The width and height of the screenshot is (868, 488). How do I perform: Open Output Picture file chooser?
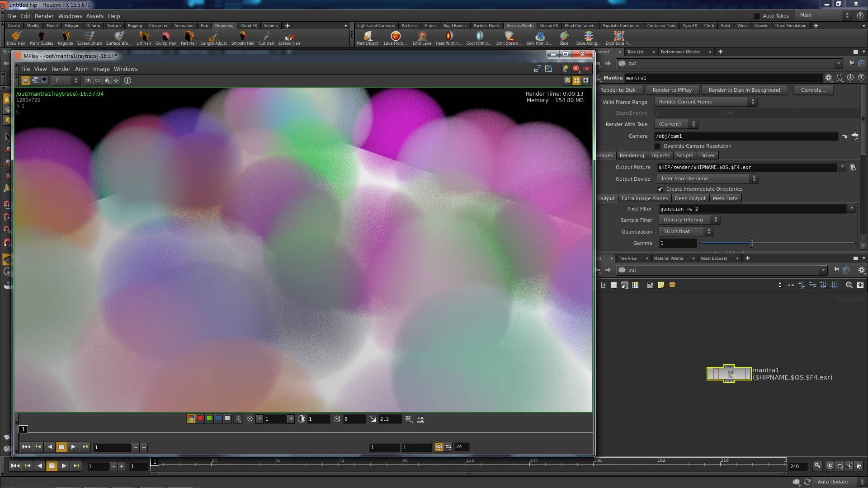853,167
